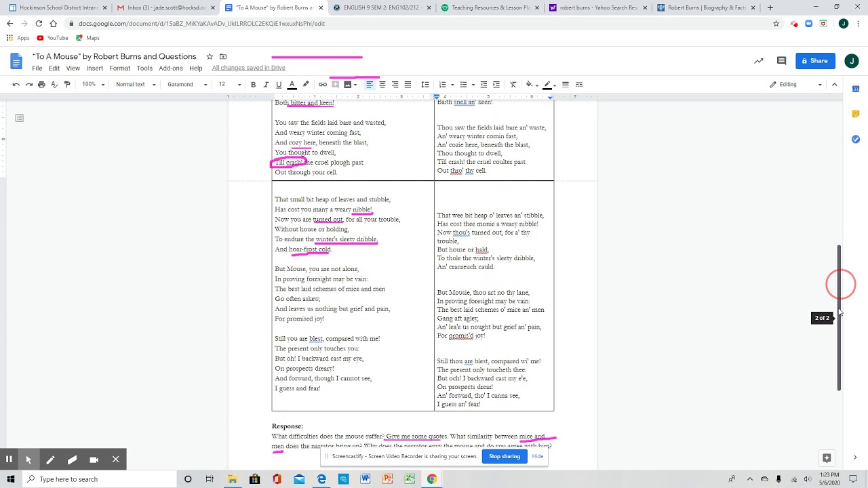
Task: Open Google Tasks in the side panel
Action: click(x=856, y=139)
